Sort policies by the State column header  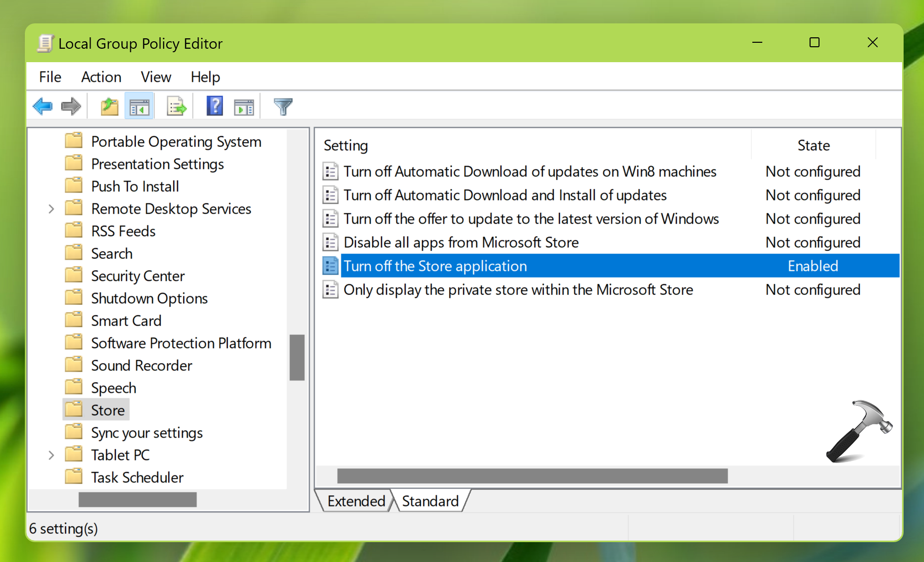click(x=813, y=146)
